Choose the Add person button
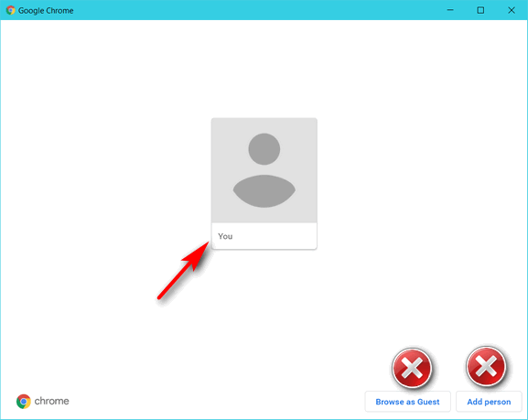528x420 pixels. click(x=489, y=402)
